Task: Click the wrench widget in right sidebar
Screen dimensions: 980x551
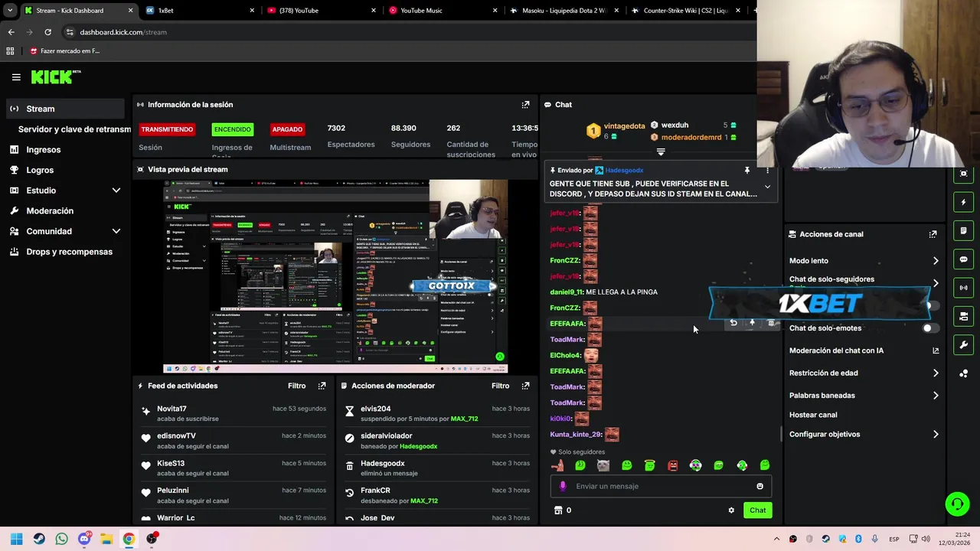Action: pyautogui.click(x=963, y=344)
